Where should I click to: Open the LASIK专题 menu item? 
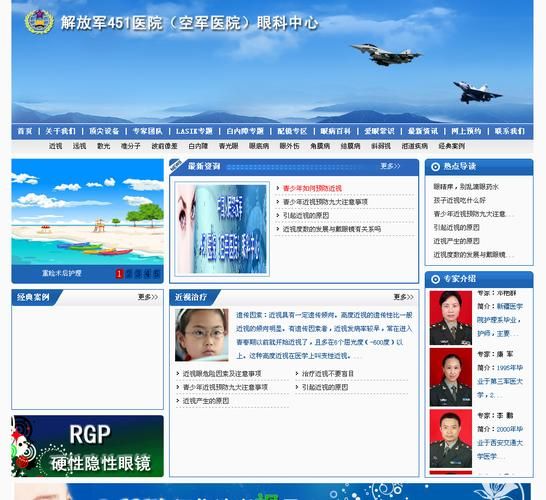[194, 131]
